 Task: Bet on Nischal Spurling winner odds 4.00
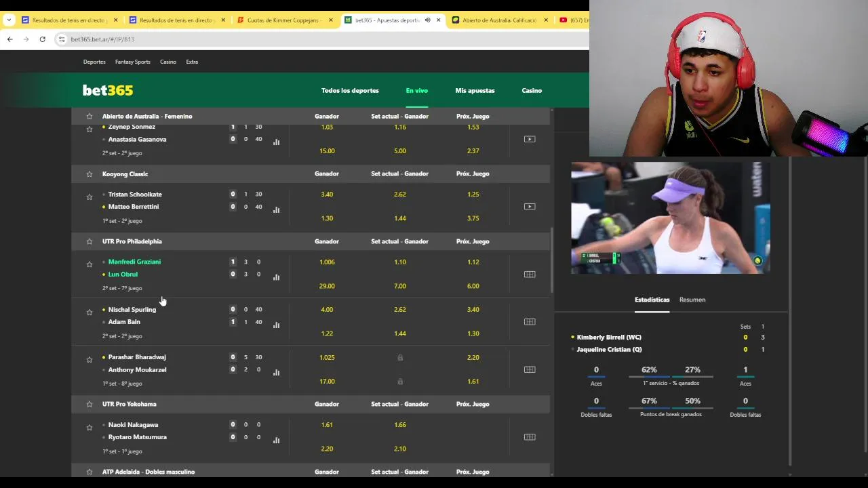pyautogui.click(x=327, y=310)
